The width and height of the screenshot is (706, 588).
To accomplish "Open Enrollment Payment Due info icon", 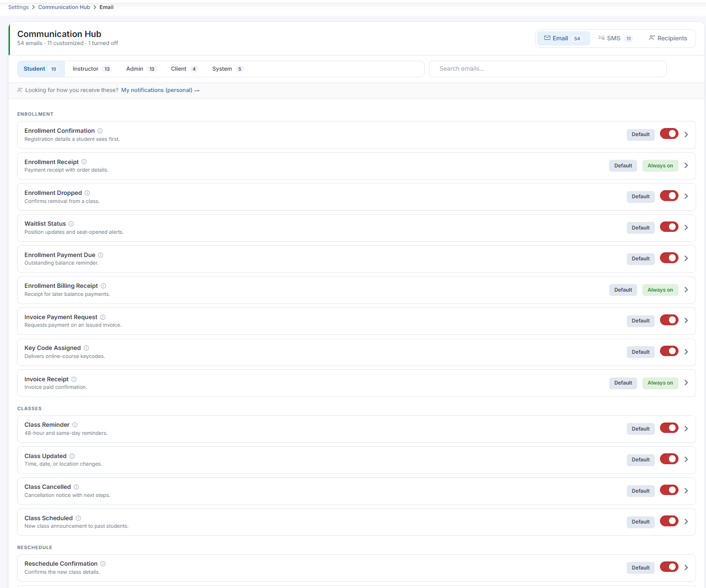I will pos(101,255).
